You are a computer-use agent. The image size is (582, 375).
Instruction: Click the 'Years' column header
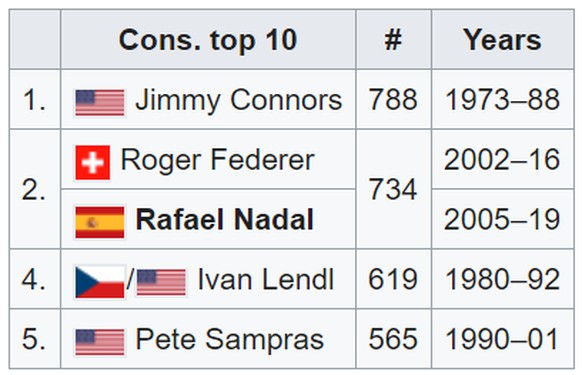[503, 39]
